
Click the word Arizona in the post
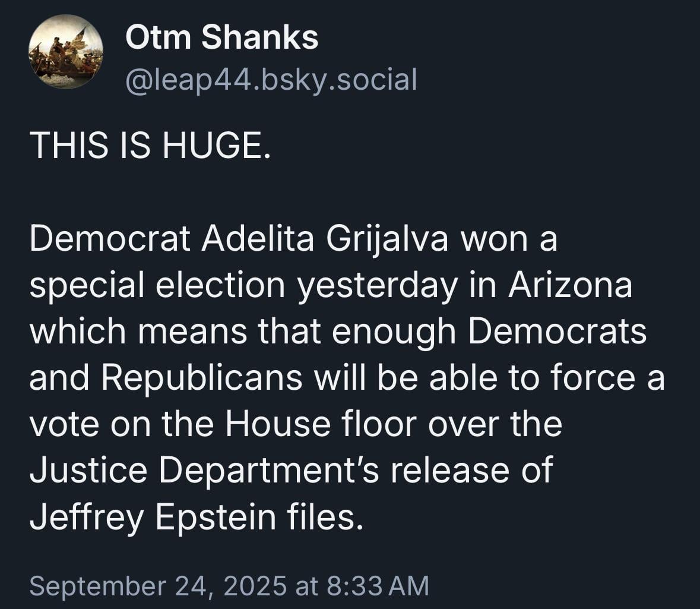click(x=570, y=285)
